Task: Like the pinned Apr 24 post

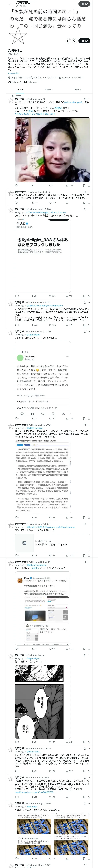Action: click(x=51, y=185)
